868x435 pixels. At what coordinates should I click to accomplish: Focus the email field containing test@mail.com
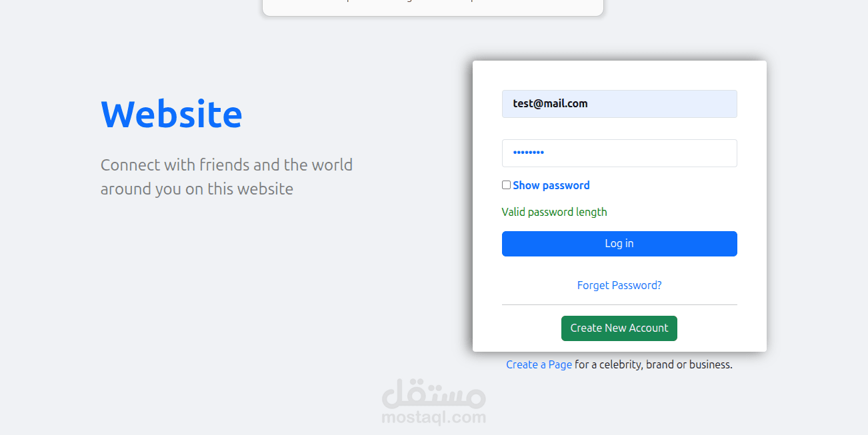click(619, 104)
